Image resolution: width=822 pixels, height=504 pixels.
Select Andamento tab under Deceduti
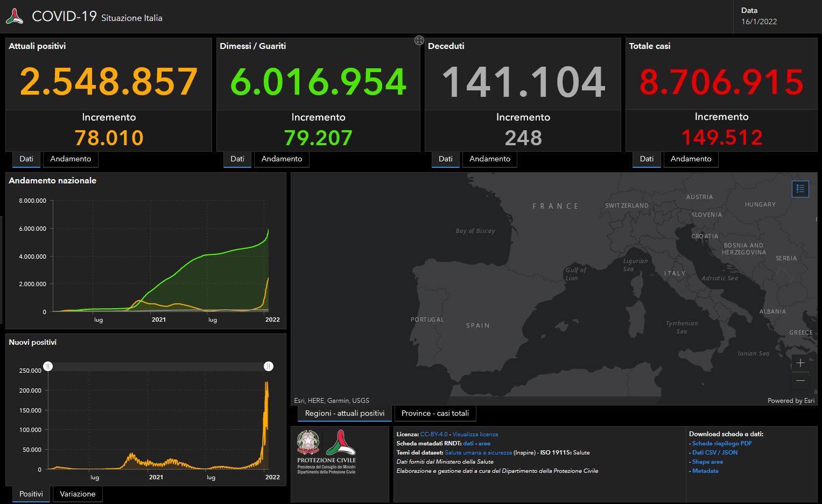pos(489,159)
